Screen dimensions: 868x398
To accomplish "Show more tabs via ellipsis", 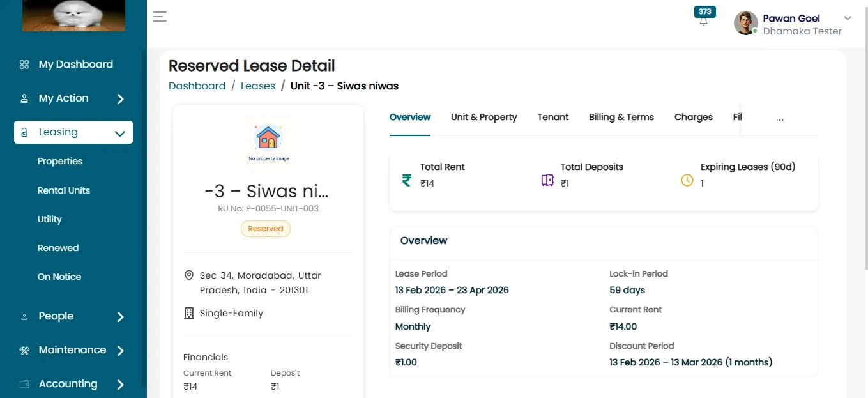I will (x=779, y=118).
